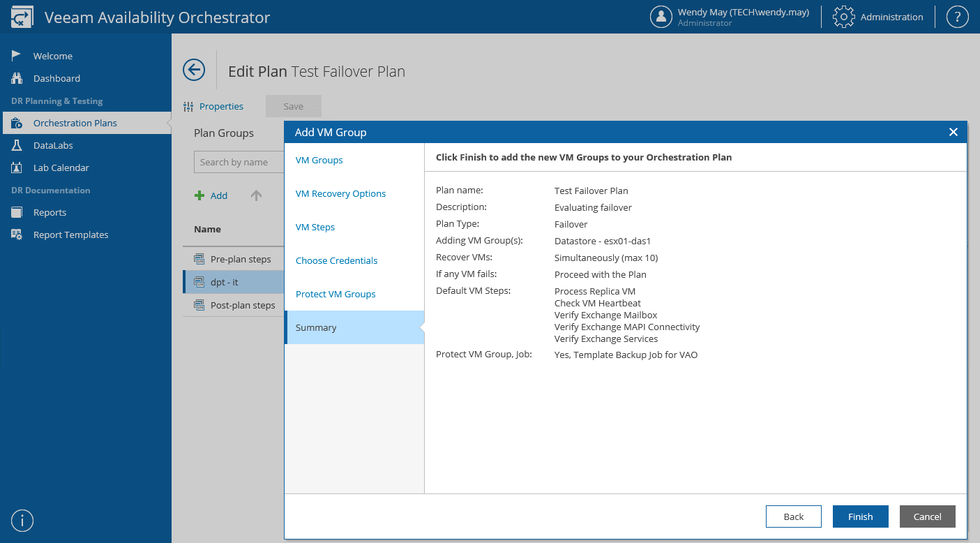Click the Administration gear icon

pyautogui.click(x=844, y=17)
